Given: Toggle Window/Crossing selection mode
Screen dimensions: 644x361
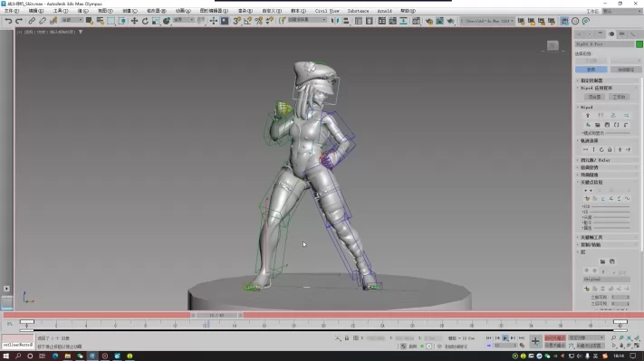Looking at the screenshot, I should click(x=121, y=21).
